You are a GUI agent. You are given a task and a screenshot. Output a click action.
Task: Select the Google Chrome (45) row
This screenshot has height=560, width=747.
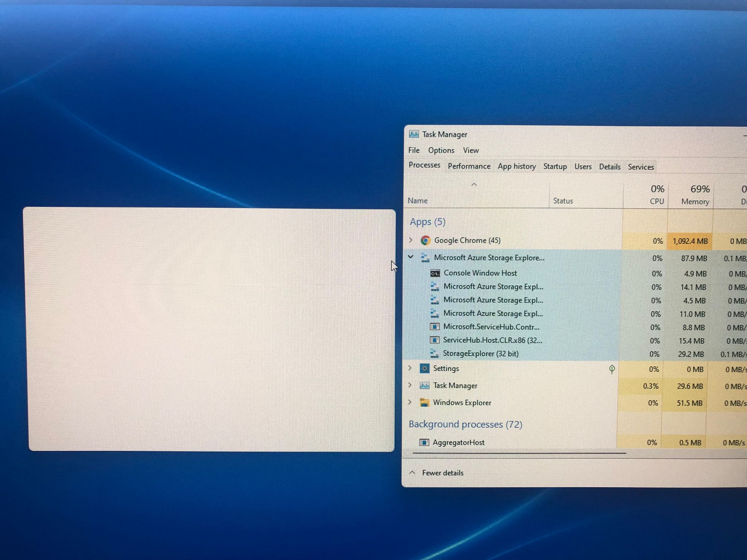click(576, 241)
